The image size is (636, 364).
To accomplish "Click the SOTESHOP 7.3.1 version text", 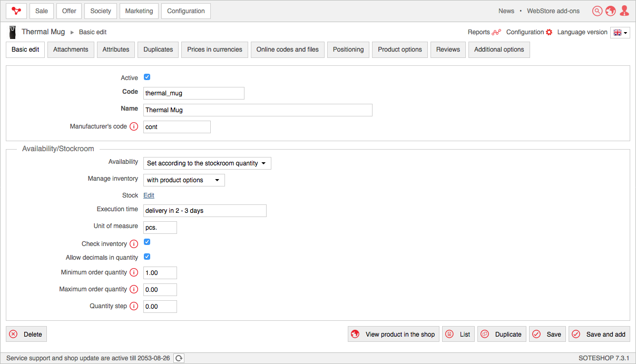I will pyautogui.click(x=604, y=358).
